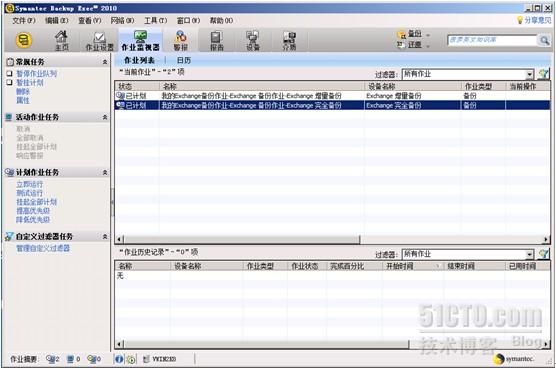Click the 分享意见 lightbulb icon
The height and width of the screenshot is (369, 556).
point(520,20)
